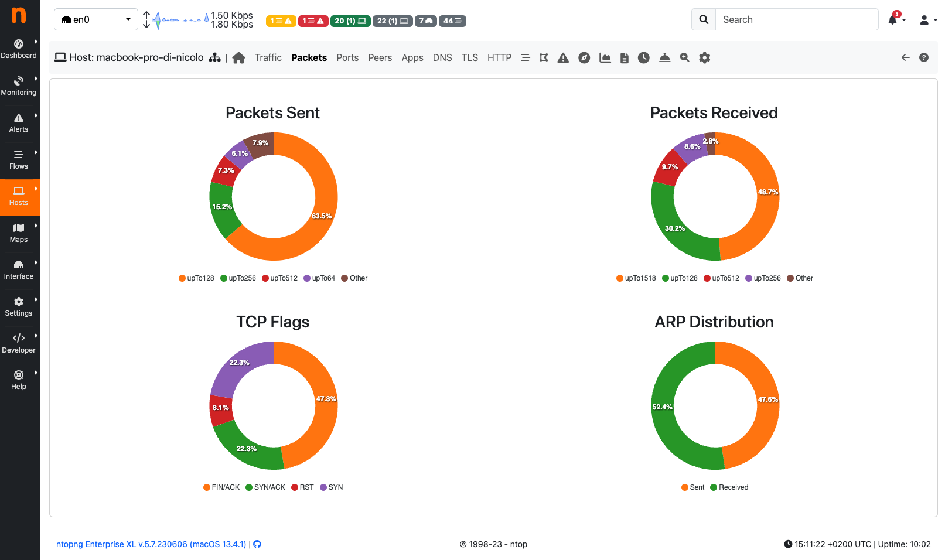
Task: Open the Monitoring sidebar section
Action: click(19, 86)
